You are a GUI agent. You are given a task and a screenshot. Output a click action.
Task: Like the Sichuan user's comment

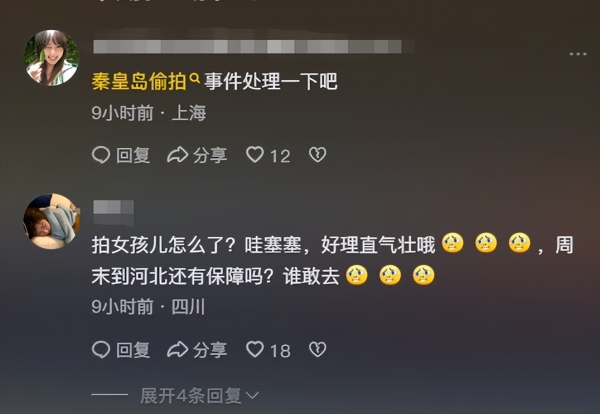(255, 349)
